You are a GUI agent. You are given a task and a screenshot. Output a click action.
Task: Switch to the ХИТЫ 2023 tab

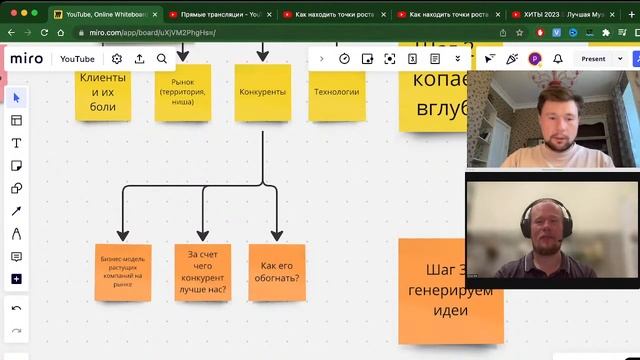562,14
